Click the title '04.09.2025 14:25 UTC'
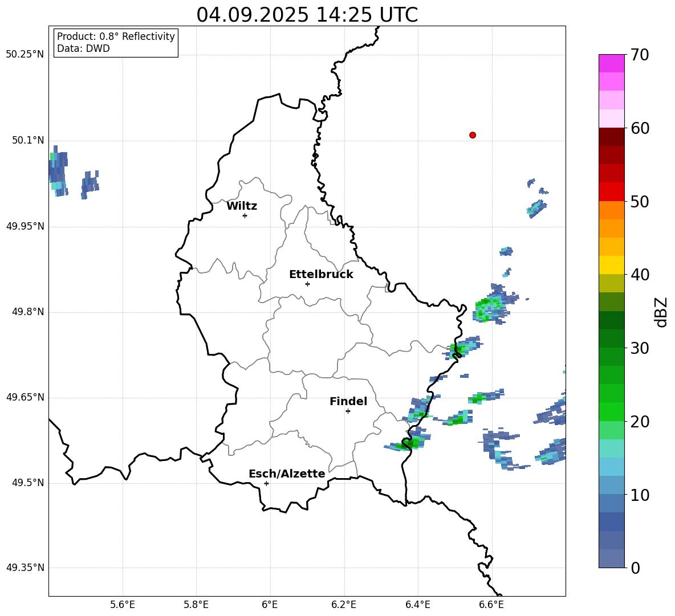Viewport: 675px width, 616px height. [307, 15]
